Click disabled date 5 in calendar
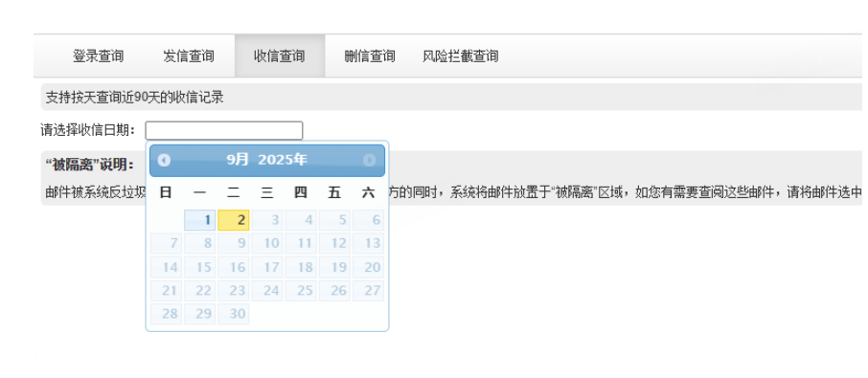868x378 pixels. 335,220
